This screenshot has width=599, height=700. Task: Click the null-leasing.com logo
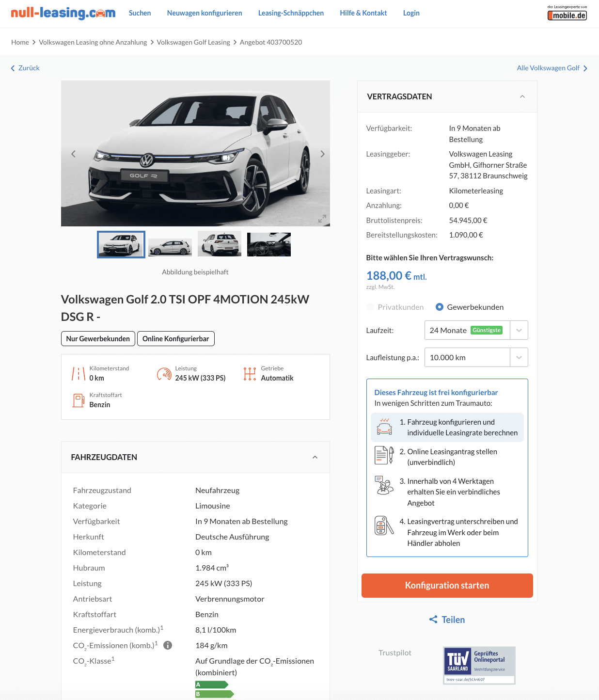[x=63, y=13]
